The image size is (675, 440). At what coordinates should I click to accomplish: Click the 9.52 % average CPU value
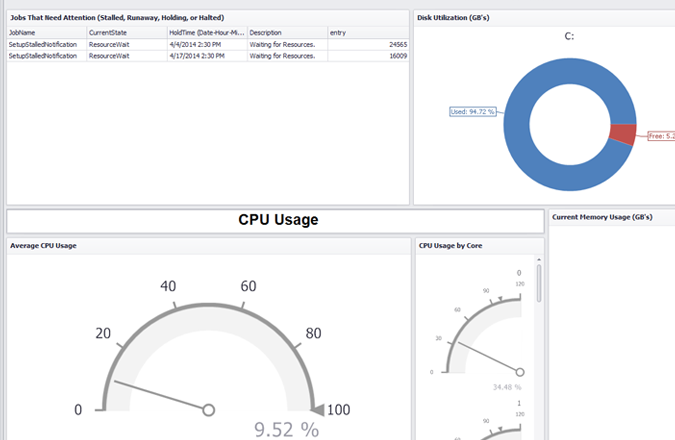pos(286,429)
